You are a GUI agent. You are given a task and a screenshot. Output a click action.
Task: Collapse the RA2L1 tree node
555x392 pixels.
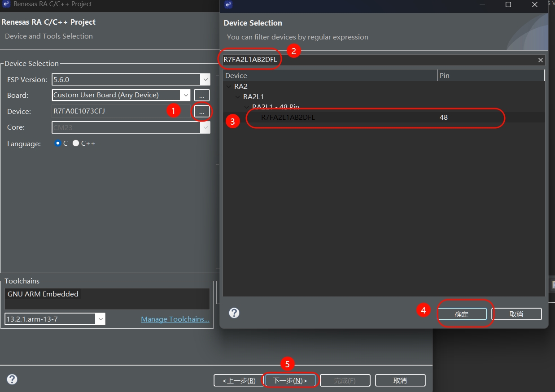point(238,97)
